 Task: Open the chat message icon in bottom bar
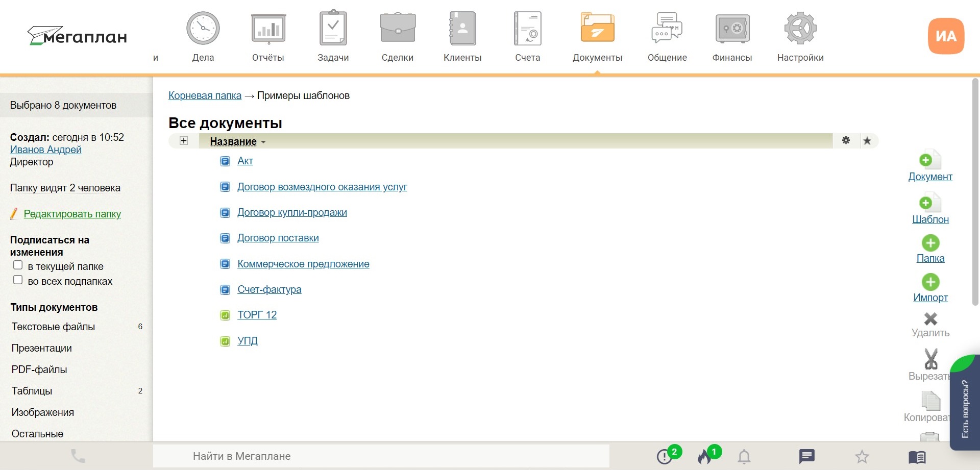point(806,456)
